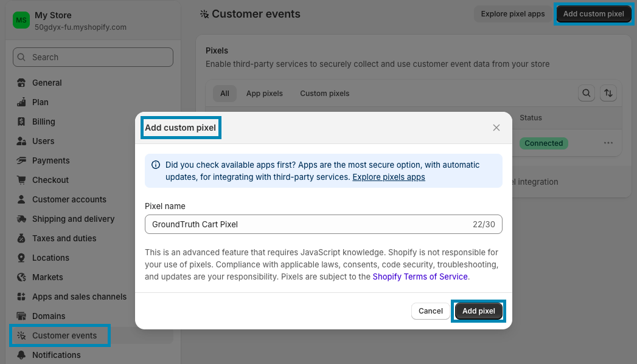Click the Markets globe icon
This screenshot has height=364, width=637.
[21, 278]
